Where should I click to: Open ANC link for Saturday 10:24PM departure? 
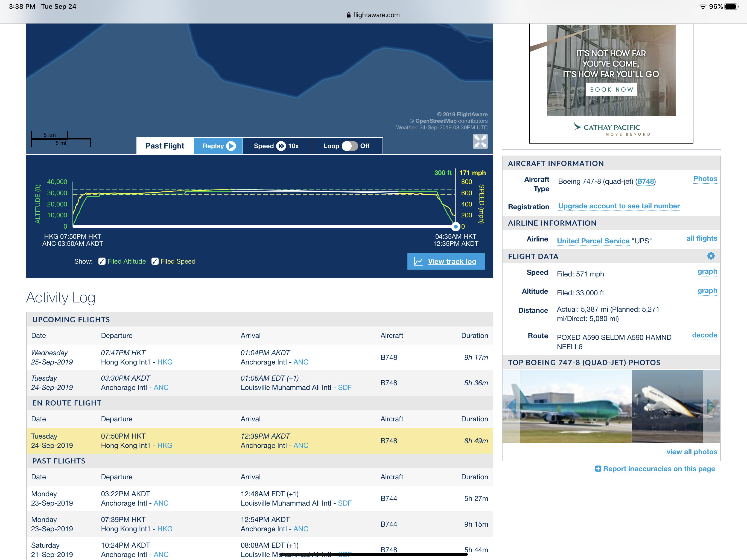pos(161,555)
